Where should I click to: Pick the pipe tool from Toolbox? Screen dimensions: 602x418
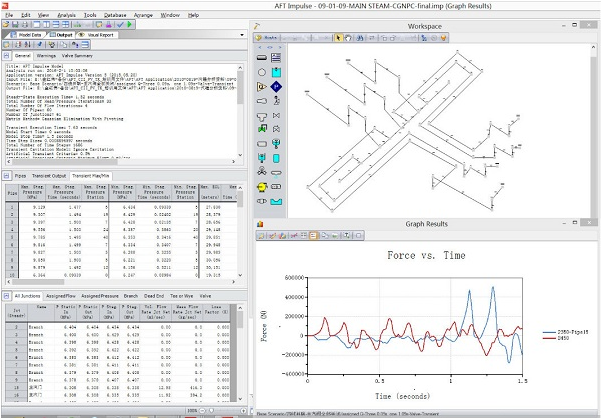tap(262, 56)
